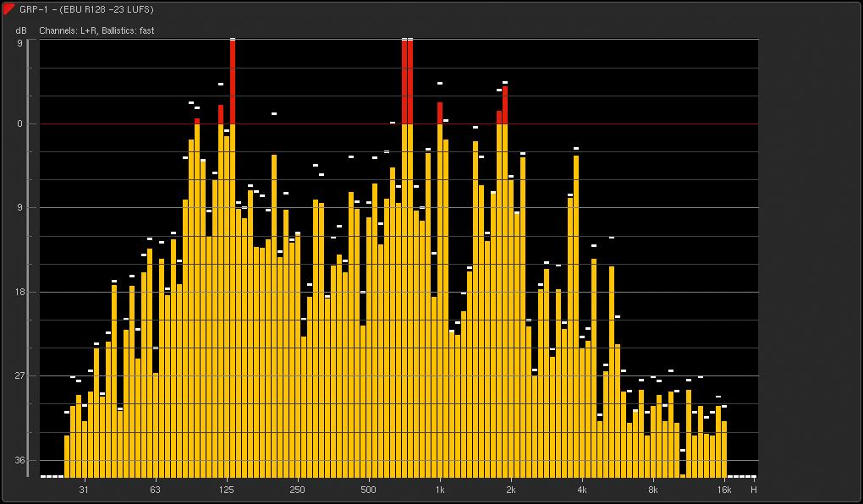This screenshot has height=504, width=863.
Task: Click the 500 Hz frequency label
Action: (x=368, y=490)
